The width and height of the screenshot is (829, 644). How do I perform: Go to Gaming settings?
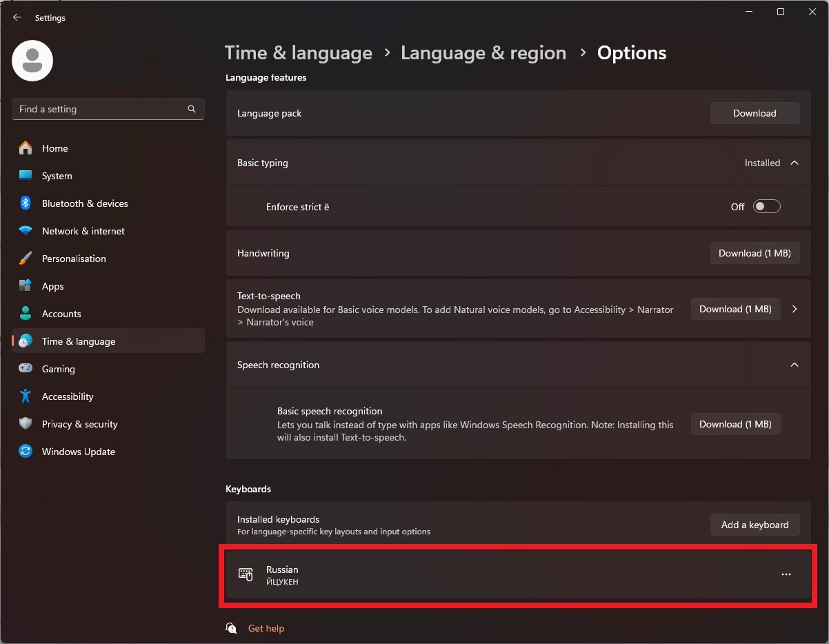click(x=108, y=369)
